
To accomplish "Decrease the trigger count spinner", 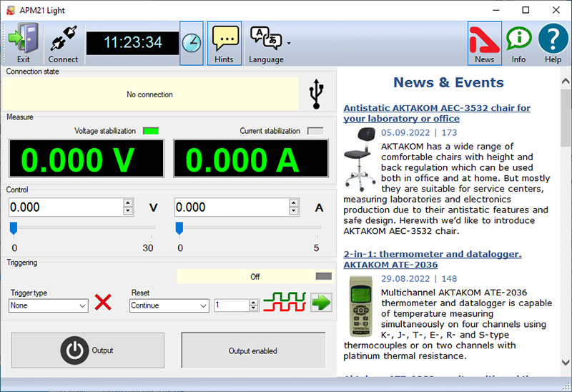I will pos(254,308).
